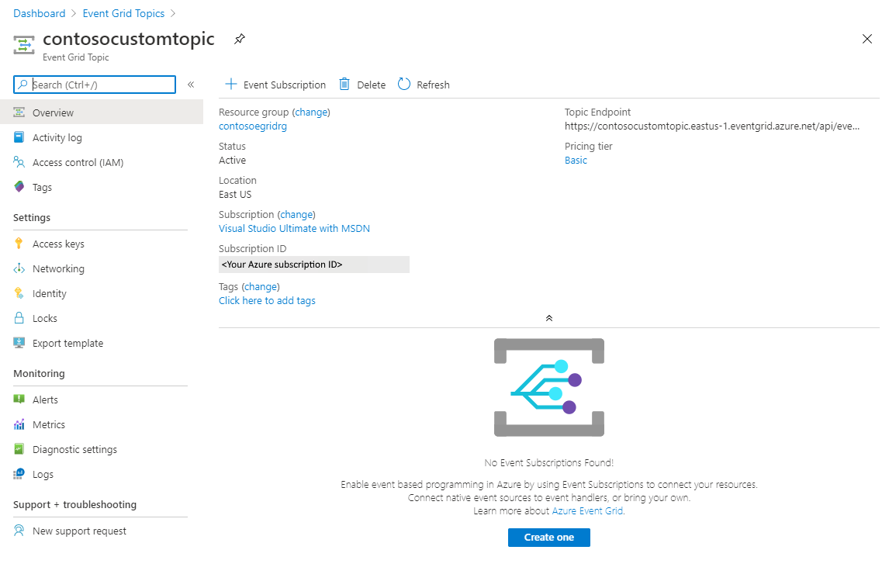Close the contosocustomtopic blade

pos(867,39)
